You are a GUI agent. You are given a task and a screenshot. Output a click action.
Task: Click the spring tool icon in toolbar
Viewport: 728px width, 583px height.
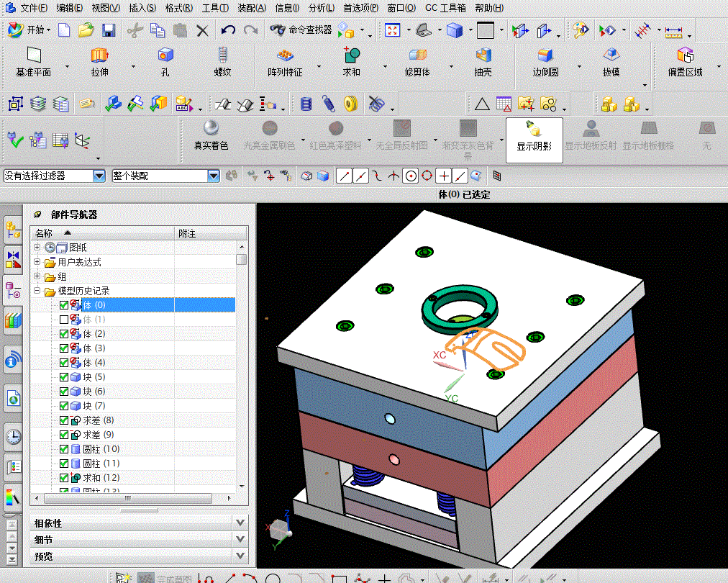click(x=328, y=104)
